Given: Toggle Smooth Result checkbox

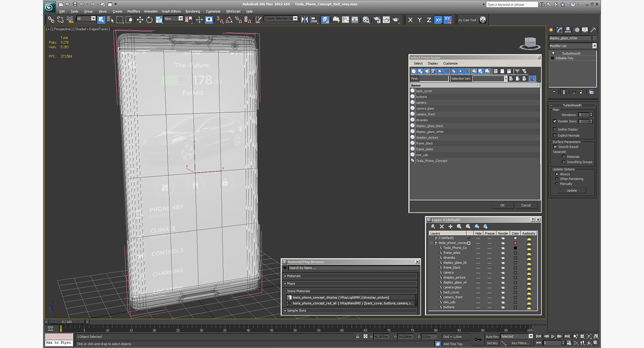Looking at the screenshot, I should click(555, 147).
